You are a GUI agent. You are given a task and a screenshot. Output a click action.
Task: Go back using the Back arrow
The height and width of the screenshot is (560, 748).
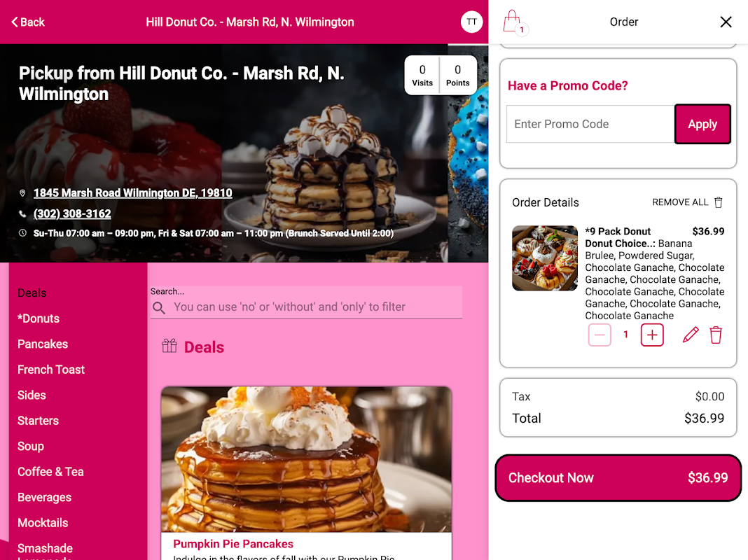pos(28,22)
